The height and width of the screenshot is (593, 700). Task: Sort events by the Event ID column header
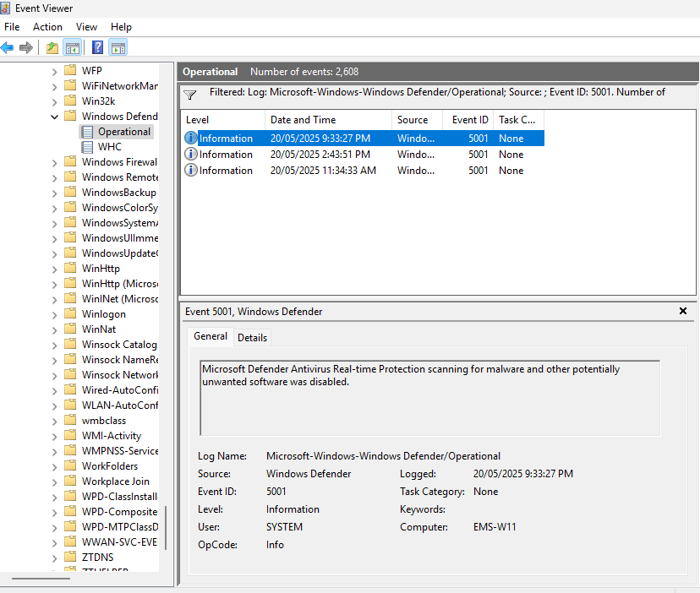[x=469, y=120]
